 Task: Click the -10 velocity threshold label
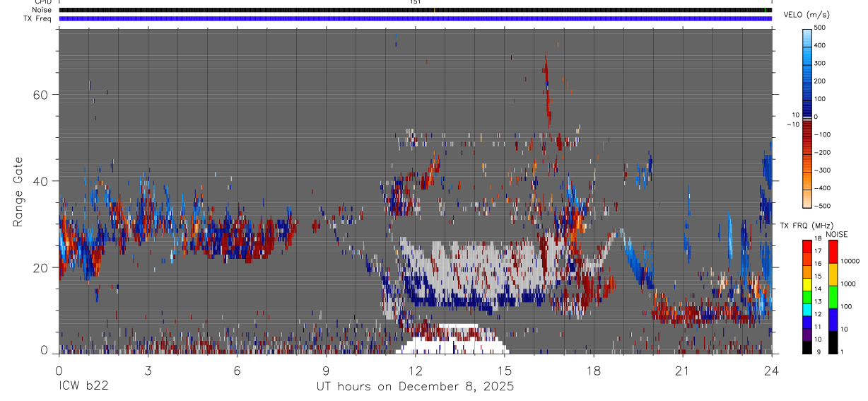(792, 124)
